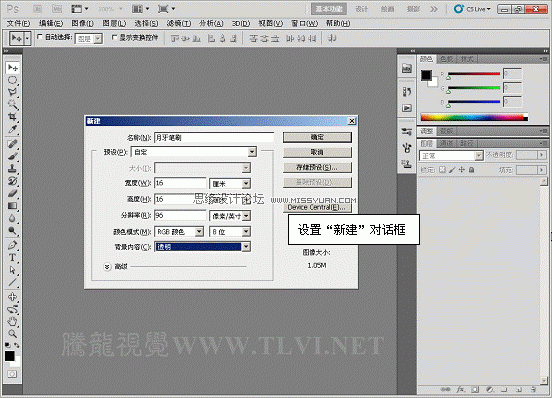Toggle lock transparent pixels in Layers panel
The height and width of the screenshot is (398, 552).
442,170
